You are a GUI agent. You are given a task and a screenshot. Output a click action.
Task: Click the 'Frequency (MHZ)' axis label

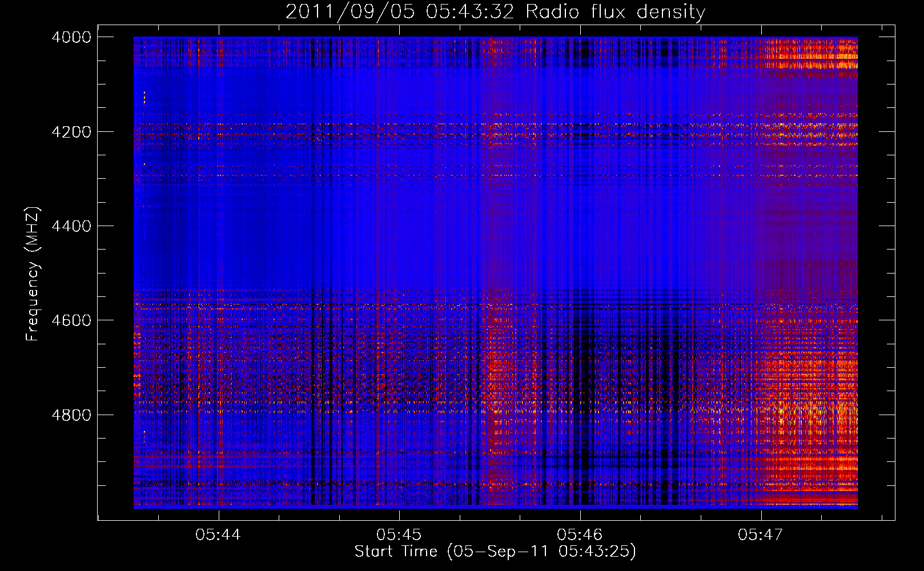[33, 274]
